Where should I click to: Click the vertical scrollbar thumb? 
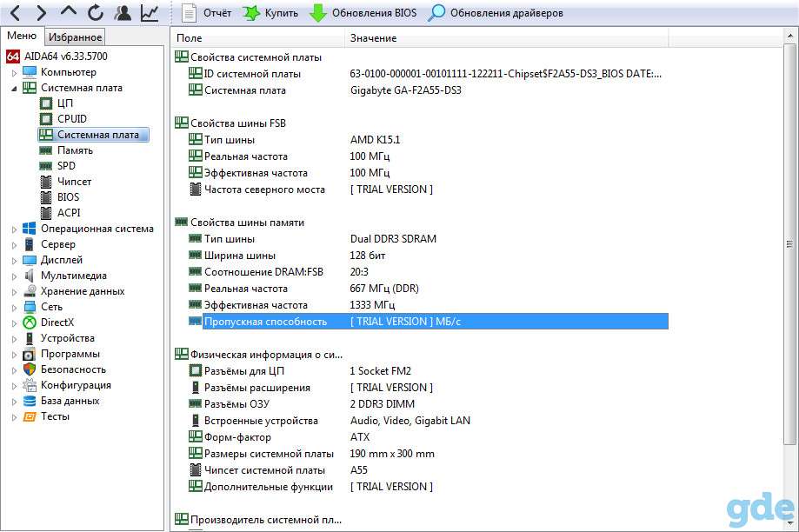[789, 244]
